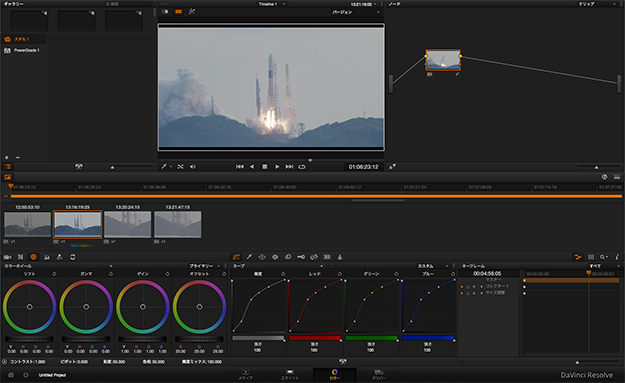The width and height of the screenshot is (625, 383).
Task: Open the Scopes panel icon
Action: [591, 257]
